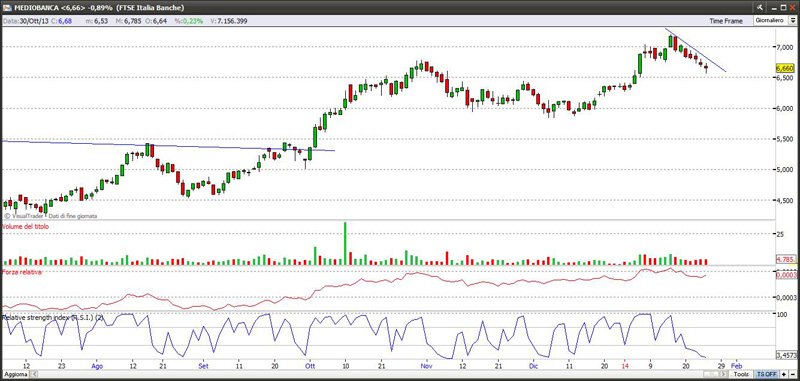The image size is (800, 381).
Task: Click the descending trendline near price peak
Action: pos(696,50)
